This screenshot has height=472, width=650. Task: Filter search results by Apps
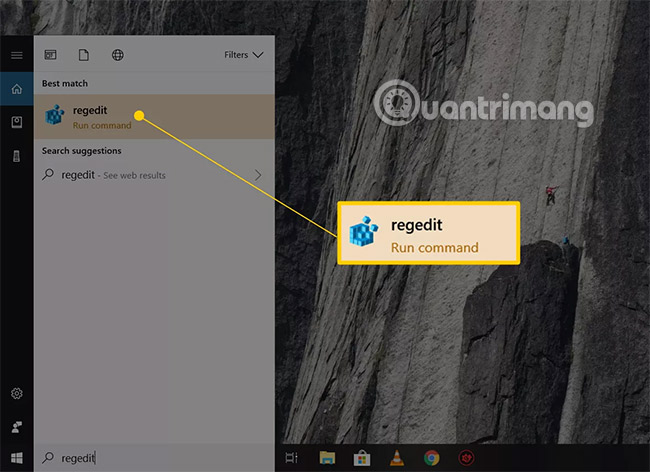[51, 55]
